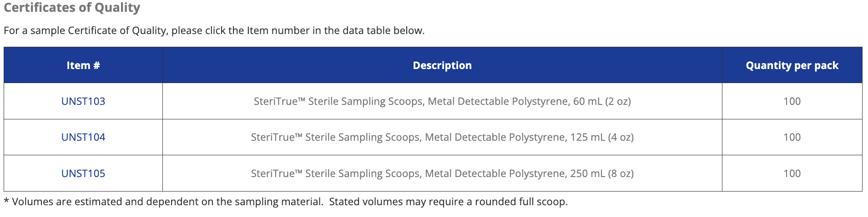Click the "Item #" column header
Viewport: 868px width, 217px height.
tap(83, 65)
